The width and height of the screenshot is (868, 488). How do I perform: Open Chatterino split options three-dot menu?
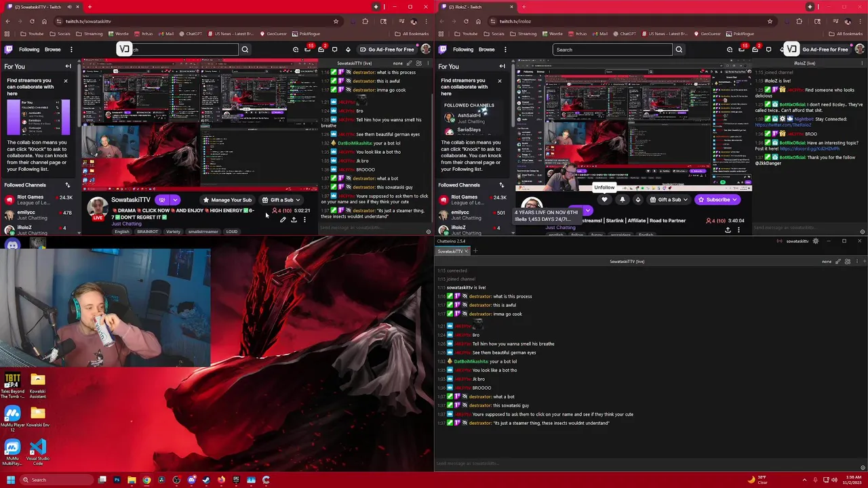[856, 261]
